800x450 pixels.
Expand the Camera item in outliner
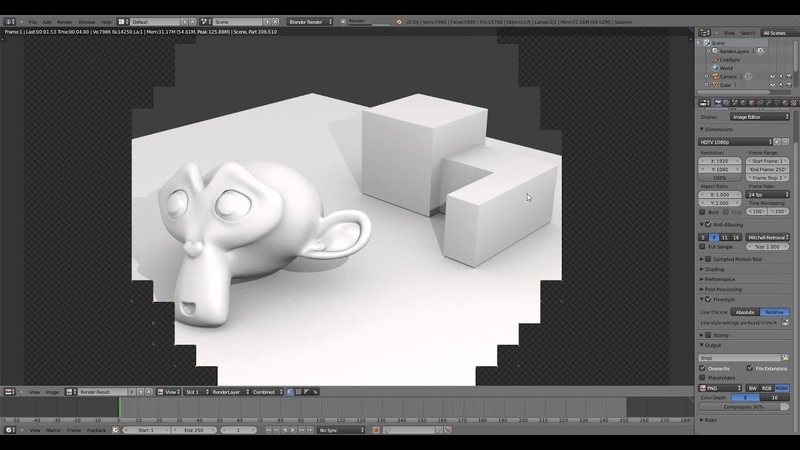coord(707,77)
